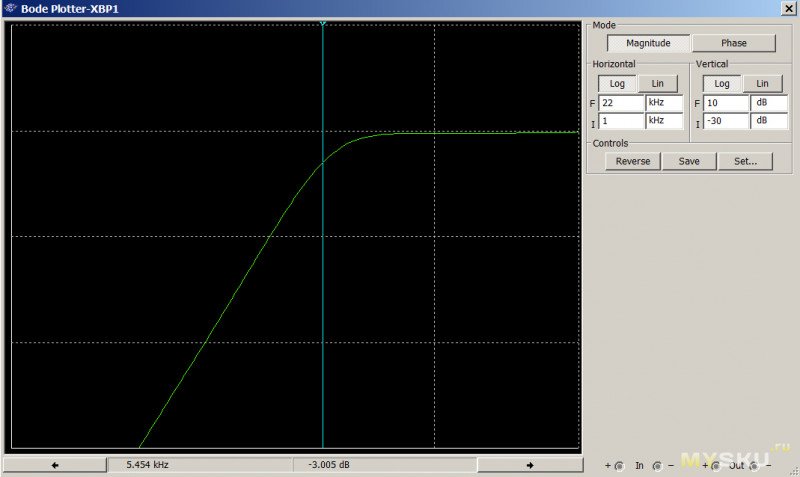Switch mode to Phase
The height and width of the screenshot is (477, 800).
733,43
